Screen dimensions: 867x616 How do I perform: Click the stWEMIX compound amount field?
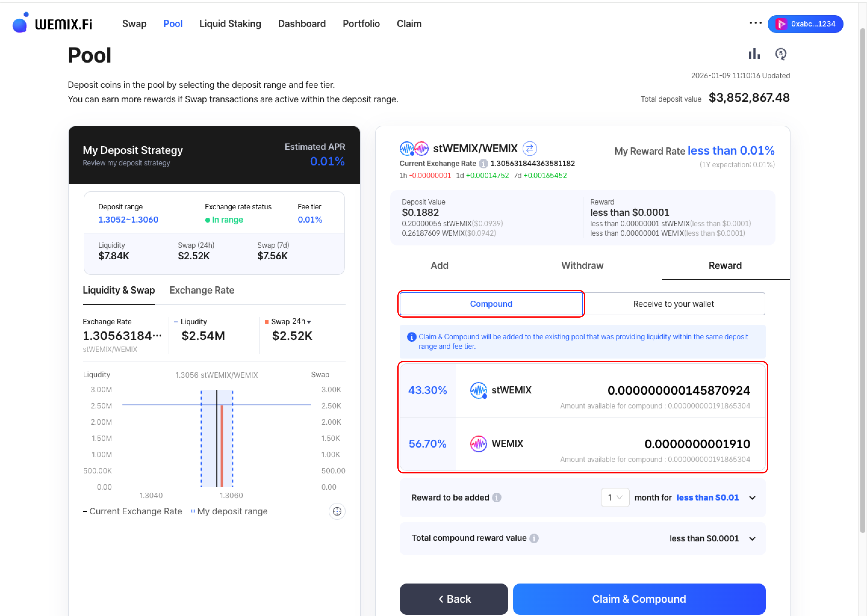pyautogui.click(x=678, y=390)
